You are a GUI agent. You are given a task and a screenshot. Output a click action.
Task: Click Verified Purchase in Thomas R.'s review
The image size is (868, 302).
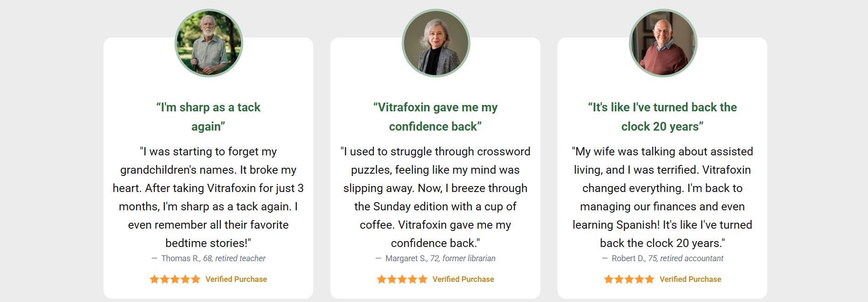point(236,279)
